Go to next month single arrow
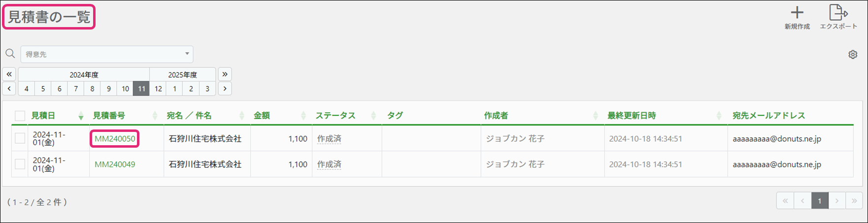This screenshot has width=868, height=223. coord(225,89)
